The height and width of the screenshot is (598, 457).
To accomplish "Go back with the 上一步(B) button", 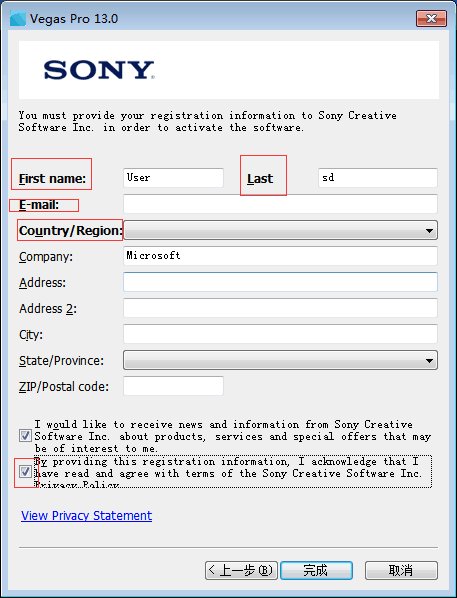I will tap(241, 571).
